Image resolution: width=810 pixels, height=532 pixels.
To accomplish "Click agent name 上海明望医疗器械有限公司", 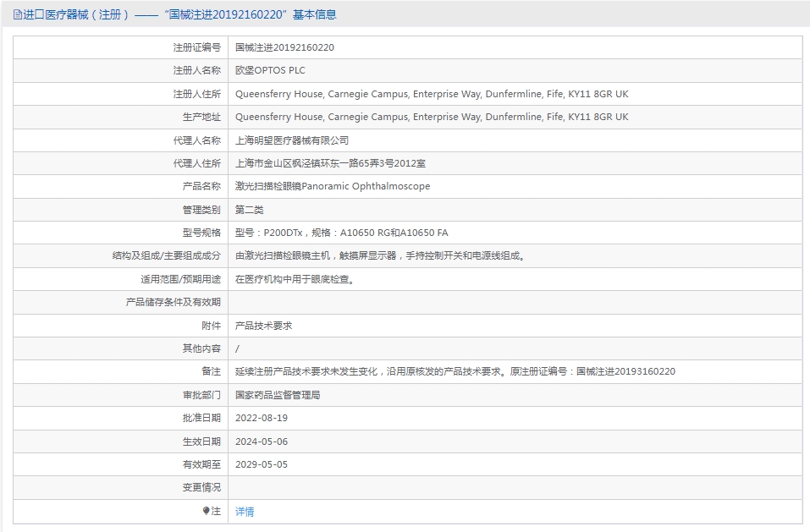I will click(292, 140).
